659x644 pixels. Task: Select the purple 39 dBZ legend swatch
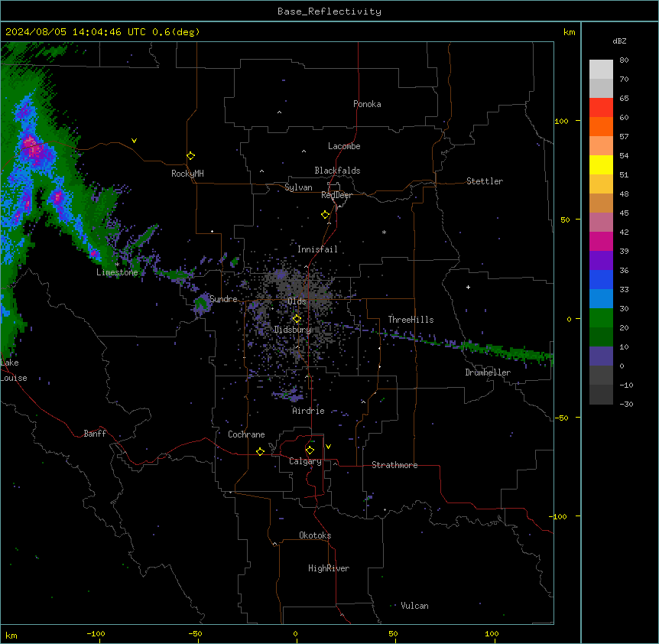click(x=601, y=260)
